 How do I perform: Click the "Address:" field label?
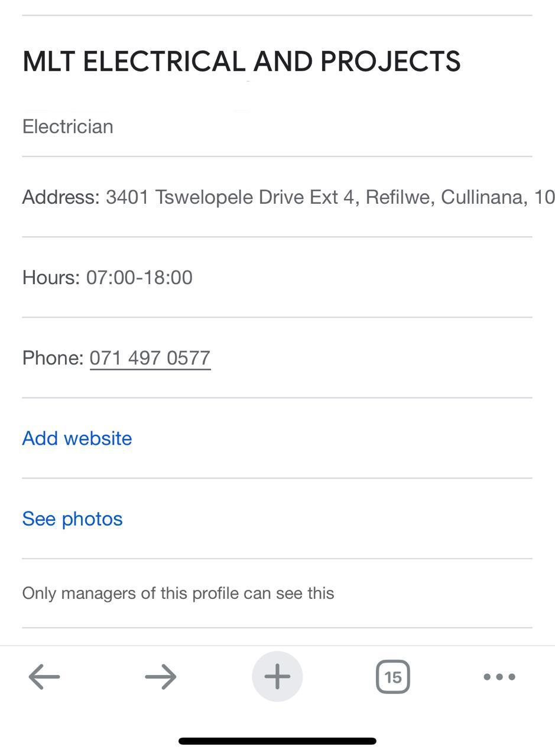(x=61, y=197)
